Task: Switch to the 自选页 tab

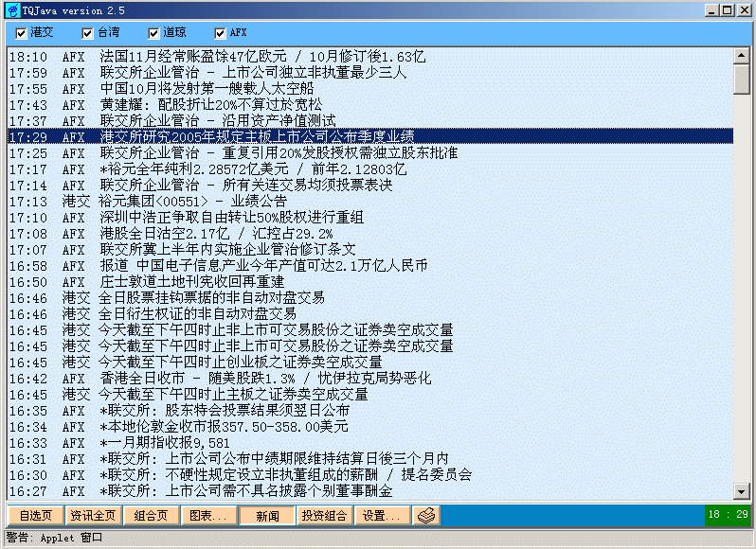Action: tap(36, 515)
